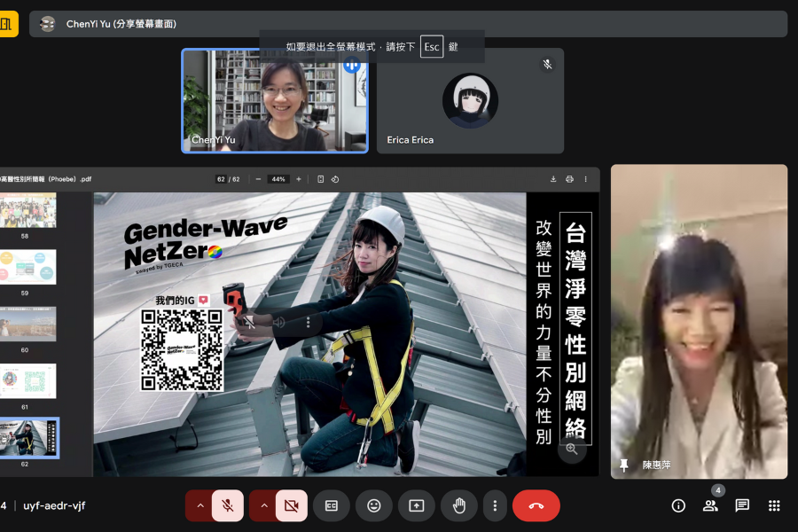Screen dimensions: 798x532
Task: Zoom out the shared PDF
Action: 258,179
